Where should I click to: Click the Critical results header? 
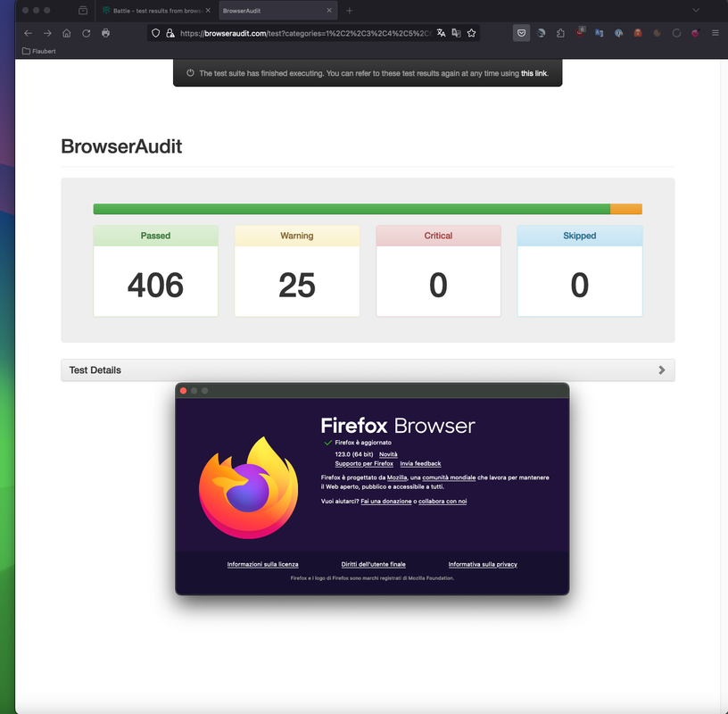(x=438, y=236)
